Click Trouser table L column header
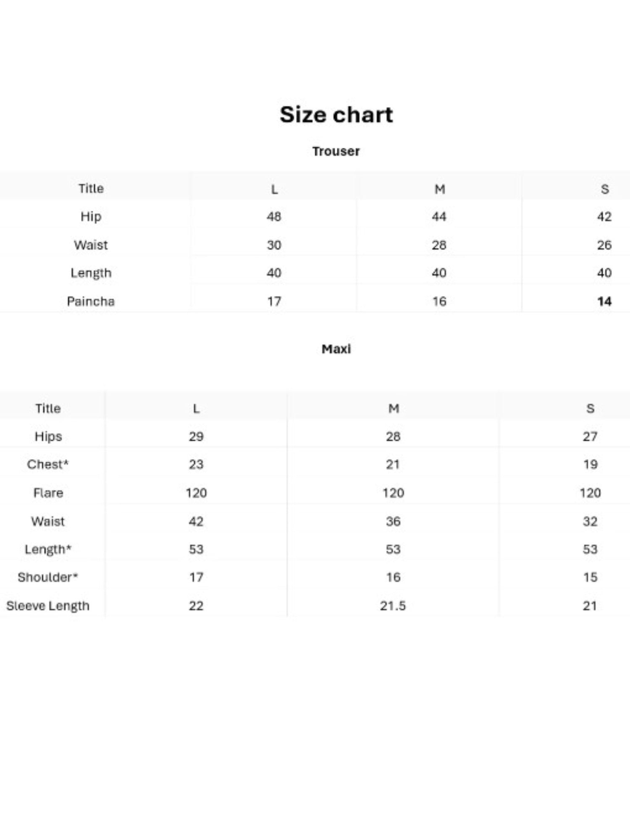 (x=274, y=189)
